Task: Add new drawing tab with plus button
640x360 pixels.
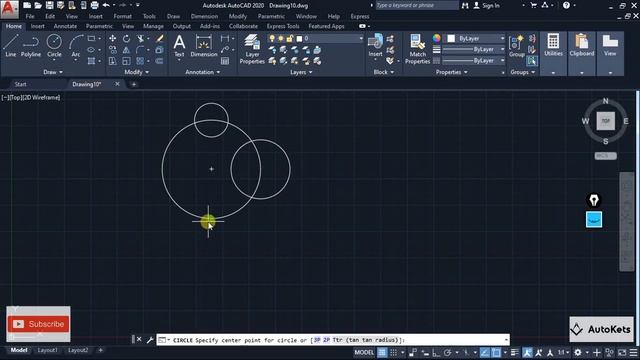Action: [133, 84]
